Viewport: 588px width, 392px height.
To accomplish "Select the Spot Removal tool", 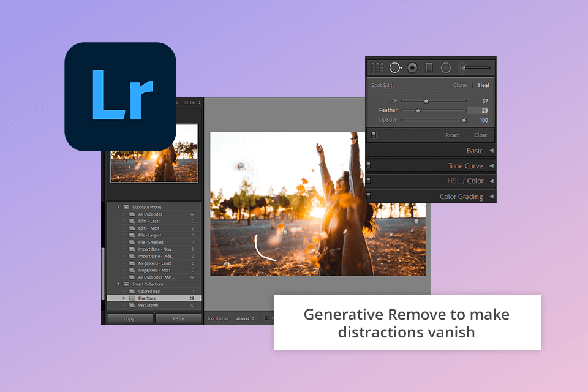I will click(x=395, y=67).
